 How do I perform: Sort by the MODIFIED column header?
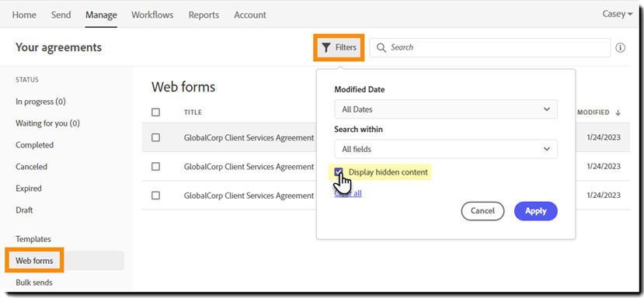pyautogui.click(x=593, y=113)
